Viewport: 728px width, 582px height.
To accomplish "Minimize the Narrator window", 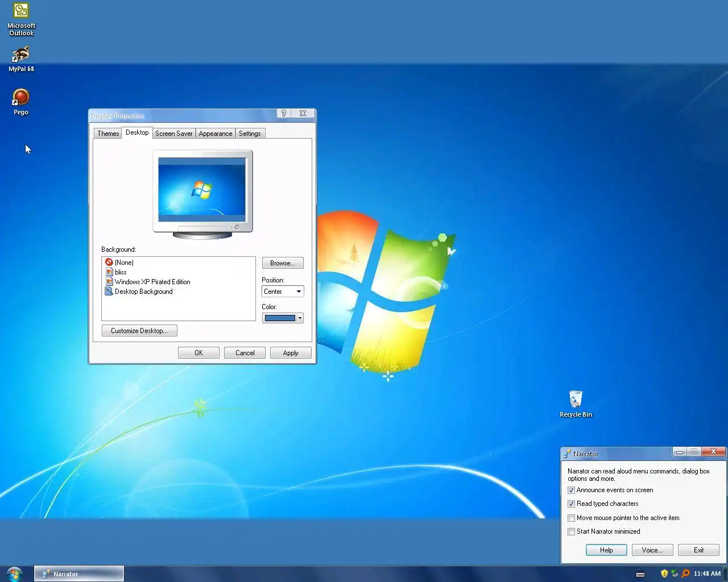I will [x=680, y=452].
